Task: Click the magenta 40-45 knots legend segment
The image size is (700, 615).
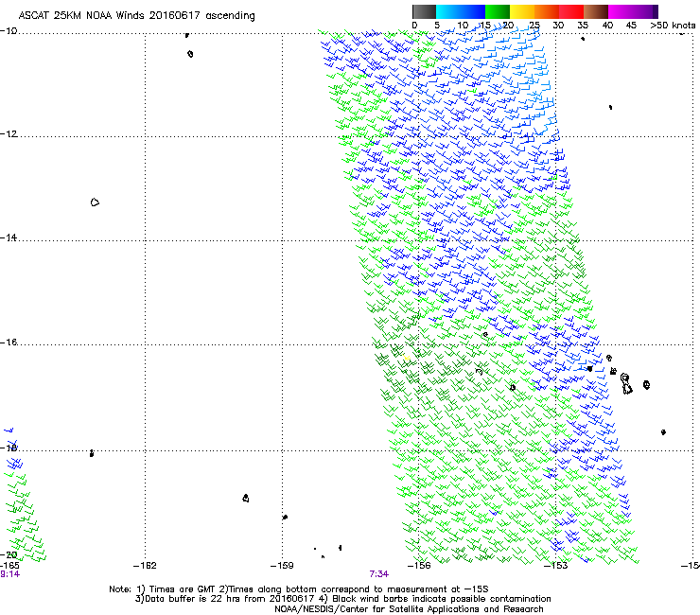Action: (x=621, y=11)
